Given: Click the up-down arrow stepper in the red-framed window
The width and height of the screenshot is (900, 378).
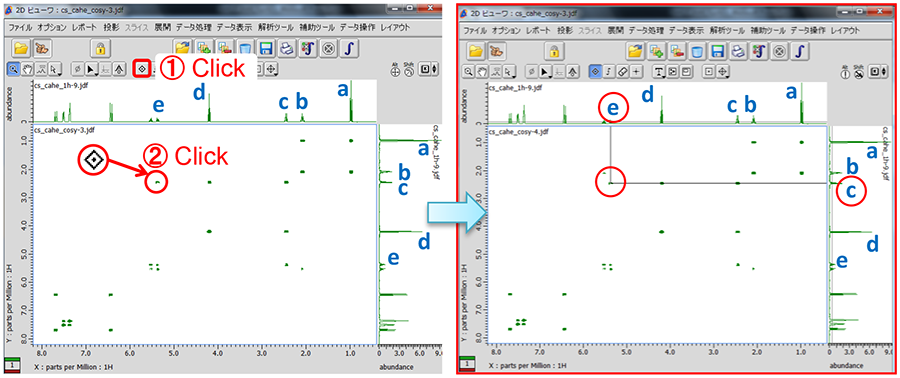Looking at the screenshot, I should (883, 71).
